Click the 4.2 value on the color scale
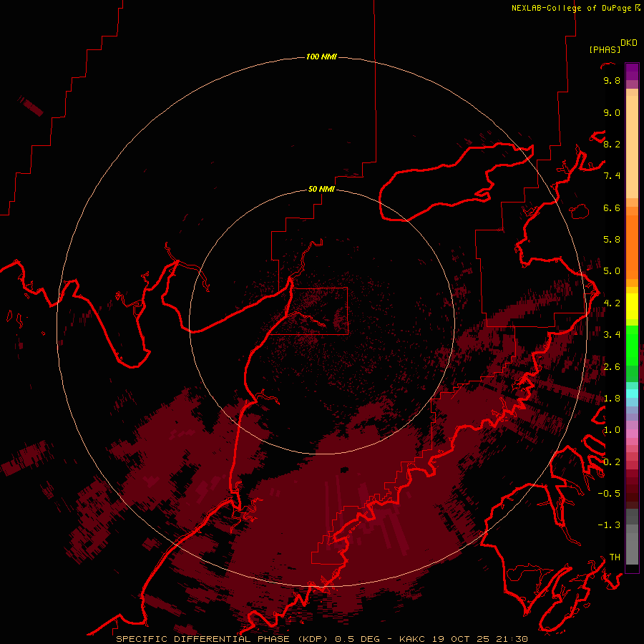Screen dimensions: 644x644 (x=612, y=303)
